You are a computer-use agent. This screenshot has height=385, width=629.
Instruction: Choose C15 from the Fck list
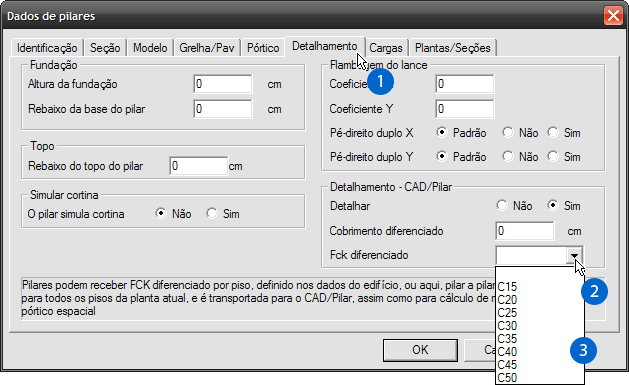tap(540, 287)
